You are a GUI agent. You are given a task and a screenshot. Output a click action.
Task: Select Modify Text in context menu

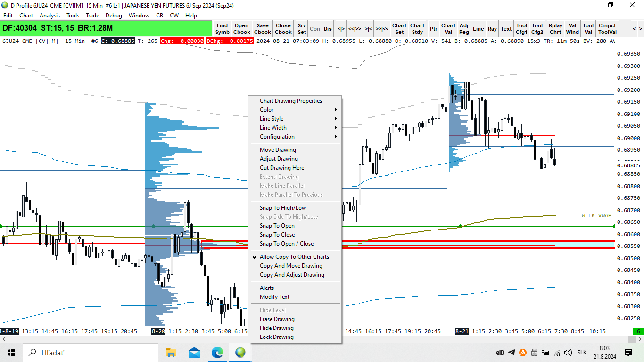(x=295, y=297)
